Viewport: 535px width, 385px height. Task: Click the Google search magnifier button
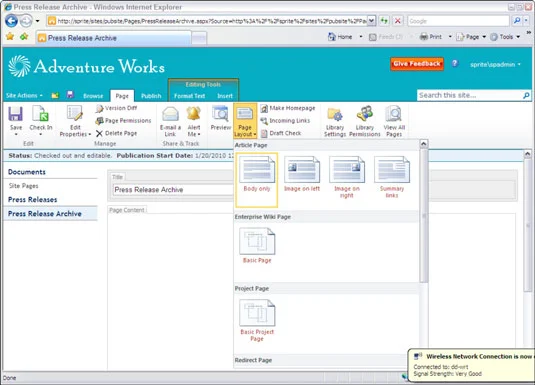(517, 21)
